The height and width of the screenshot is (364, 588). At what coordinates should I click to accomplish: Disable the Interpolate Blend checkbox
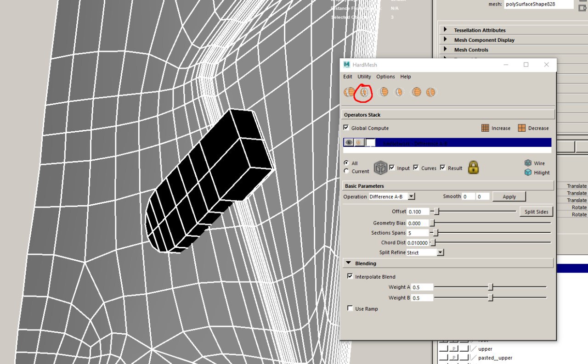351,276
